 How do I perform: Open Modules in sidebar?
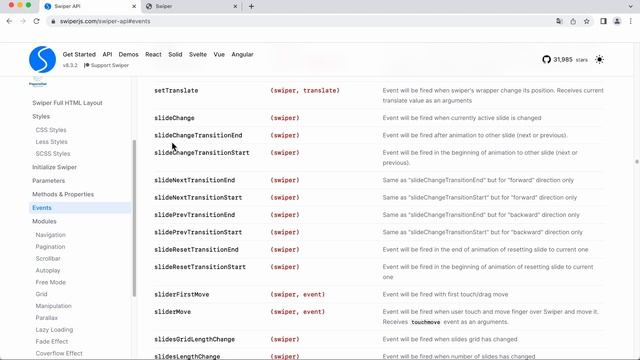coord(44,221)
